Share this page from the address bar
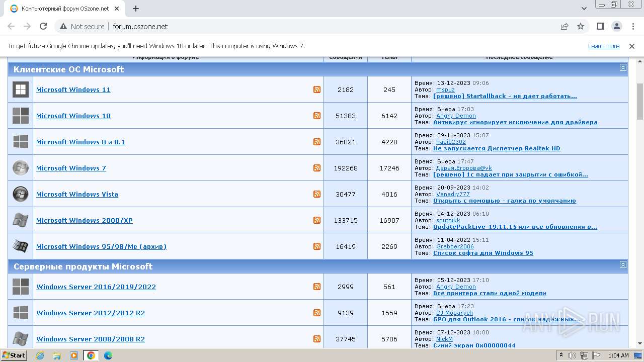The height and width of the screenshot is (362, 644). coord(565,26)
